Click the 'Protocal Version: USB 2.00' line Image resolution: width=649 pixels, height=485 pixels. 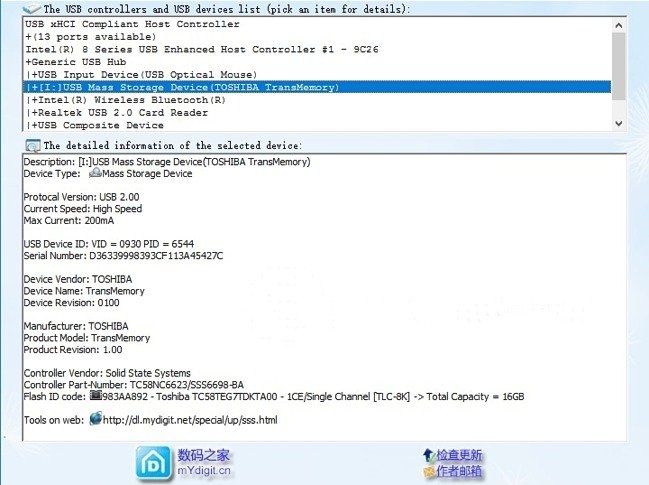tap(82, 197)
